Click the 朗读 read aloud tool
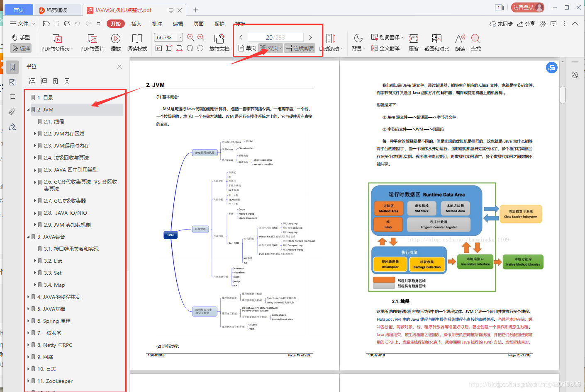 tap(460, 43)
